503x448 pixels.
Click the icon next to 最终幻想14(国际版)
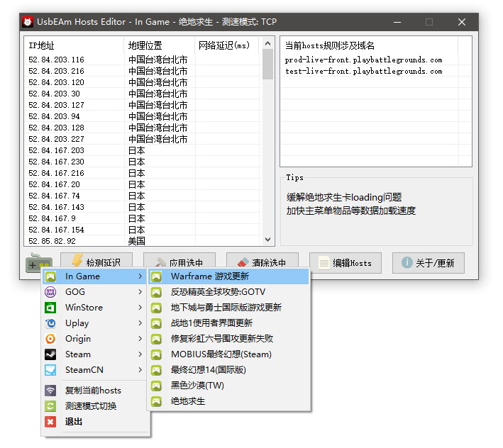156,370
